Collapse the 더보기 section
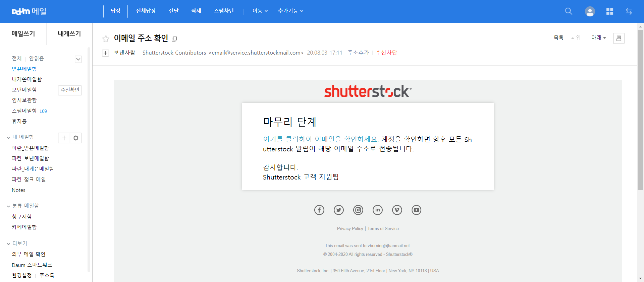This screenshot has height=282, width=644. (8, 244)
